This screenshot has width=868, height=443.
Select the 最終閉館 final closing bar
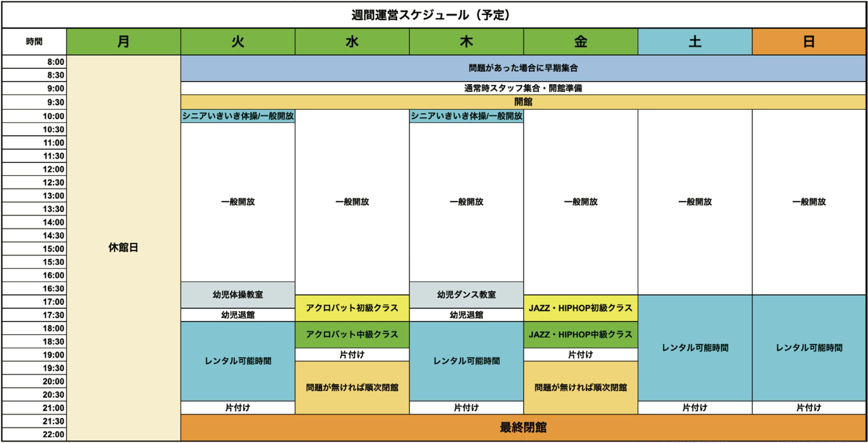(x=523, y=427)
